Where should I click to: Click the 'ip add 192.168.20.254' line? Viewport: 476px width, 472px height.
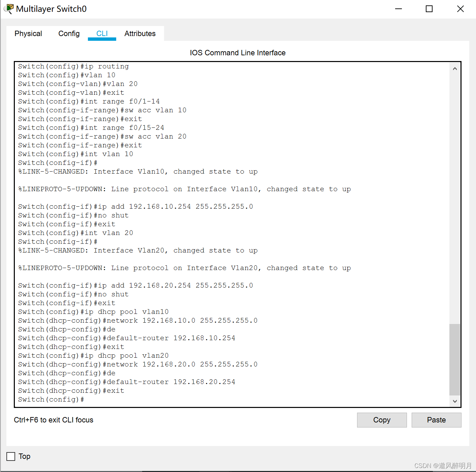[x=136, y=286]
